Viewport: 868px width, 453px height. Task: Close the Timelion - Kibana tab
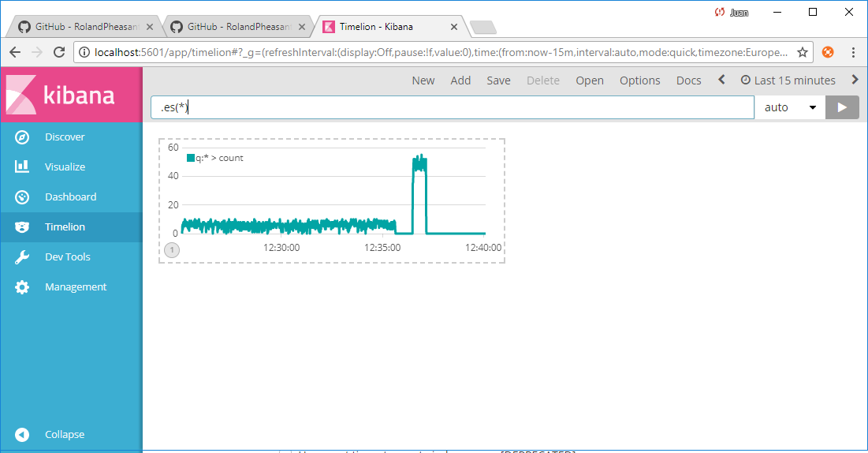coord(454,27)
